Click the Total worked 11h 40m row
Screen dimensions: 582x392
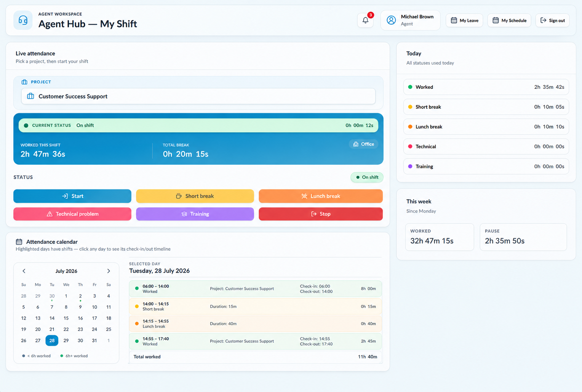[255, 357]
